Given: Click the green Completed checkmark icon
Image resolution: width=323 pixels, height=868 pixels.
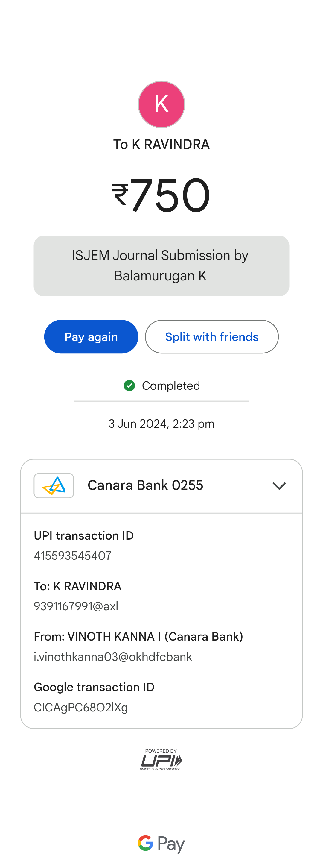Looking at the screenshot, I should (x=129, y=386).
